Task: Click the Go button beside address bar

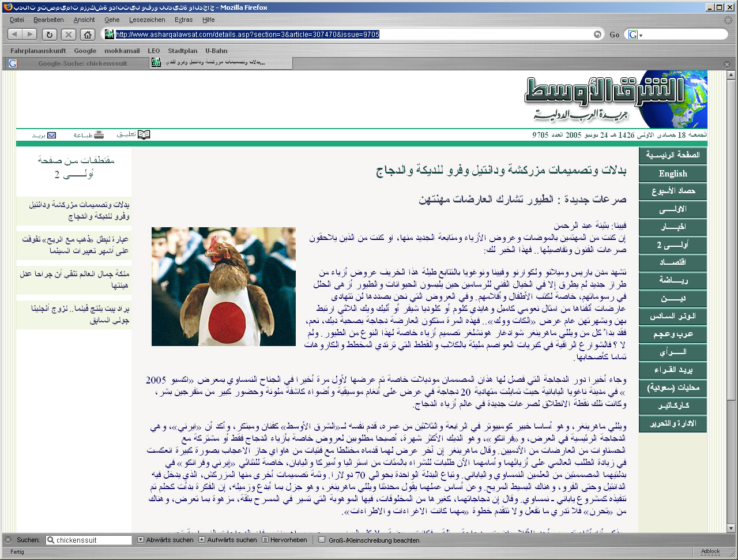Action: [x=615, y=35]
